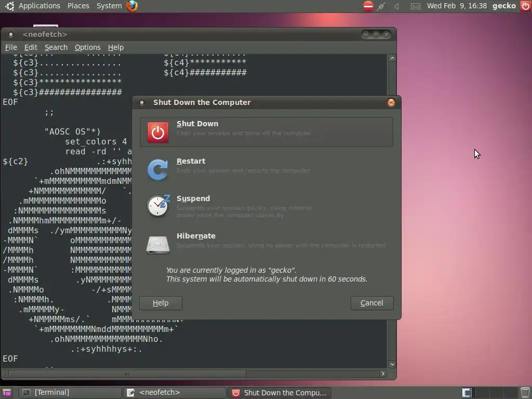Image resolution: width=532 pixels, height=399 pixels.
Task: Open the Places menu
Action: 78,6
